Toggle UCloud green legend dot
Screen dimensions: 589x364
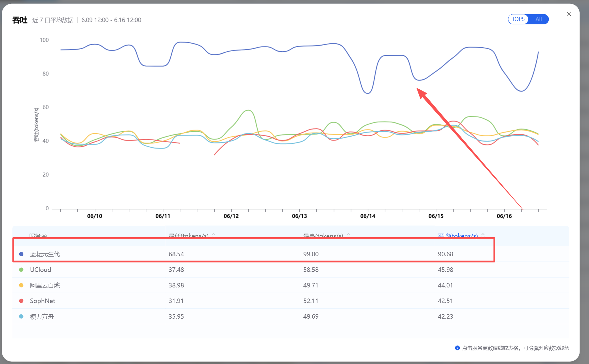pyautogui.click(x=21, y=270)
